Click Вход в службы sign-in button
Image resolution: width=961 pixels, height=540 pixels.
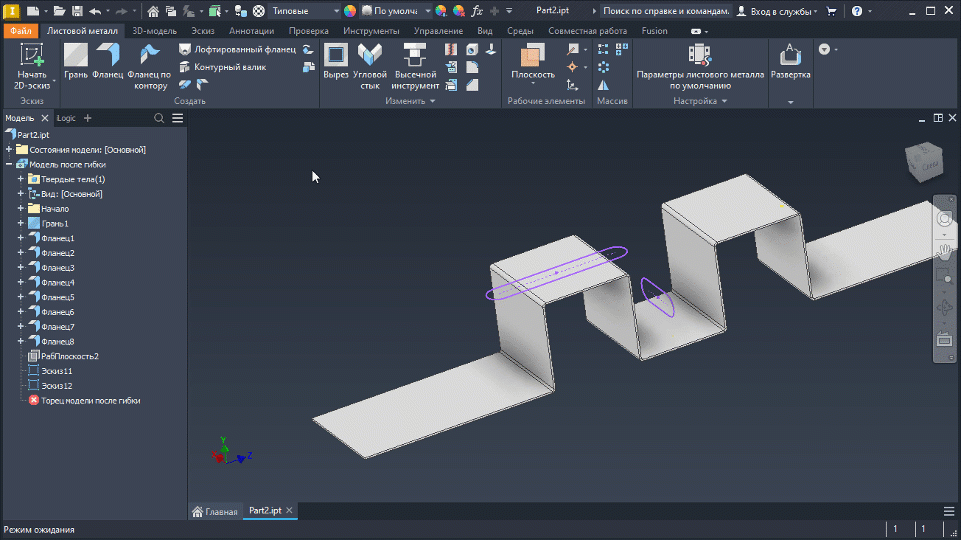coord(777,11)
